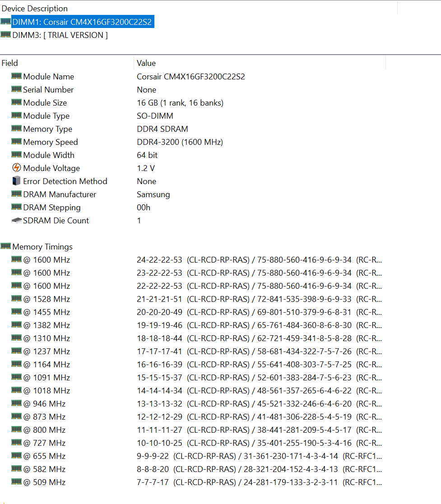Select the timing value starting 7-7-7-17
441x504 pixels.
[x=259, y=482]
